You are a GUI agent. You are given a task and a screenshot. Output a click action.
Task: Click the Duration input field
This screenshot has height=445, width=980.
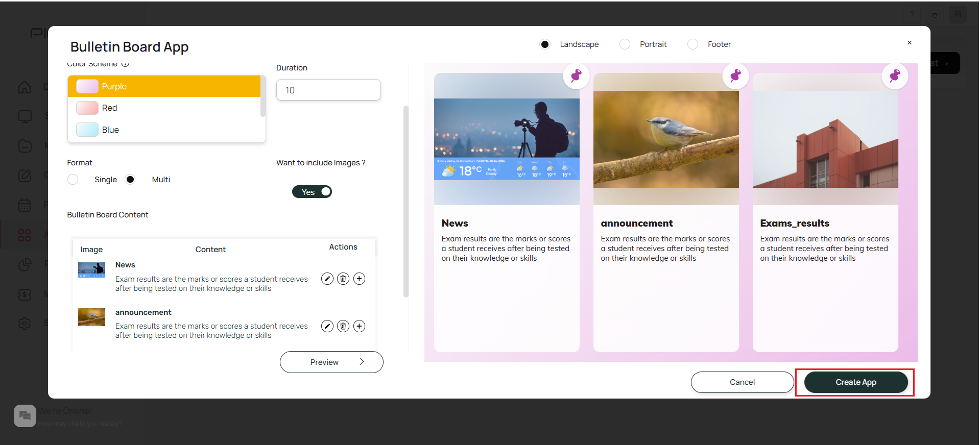point(328,90)
